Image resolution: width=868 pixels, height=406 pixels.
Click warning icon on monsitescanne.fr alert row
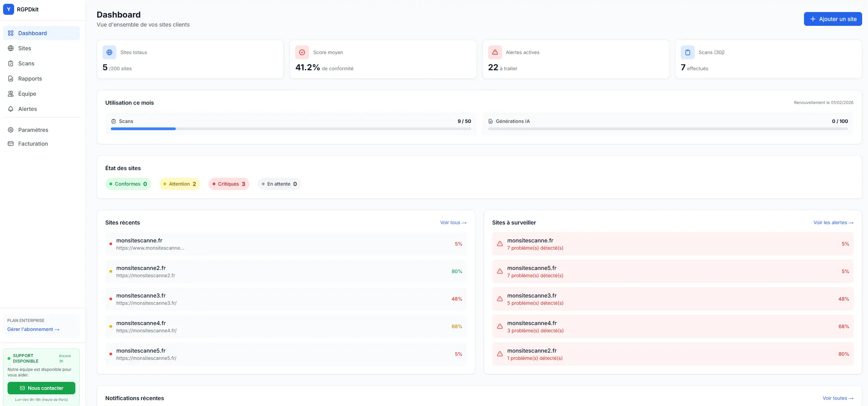point(500,244)
